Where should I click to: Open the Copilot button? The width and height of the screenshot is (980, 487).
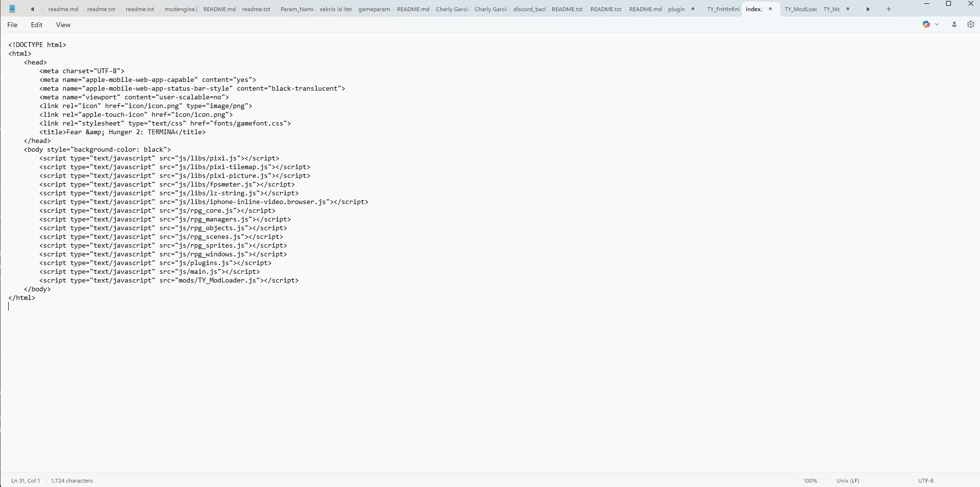[926, 24]
